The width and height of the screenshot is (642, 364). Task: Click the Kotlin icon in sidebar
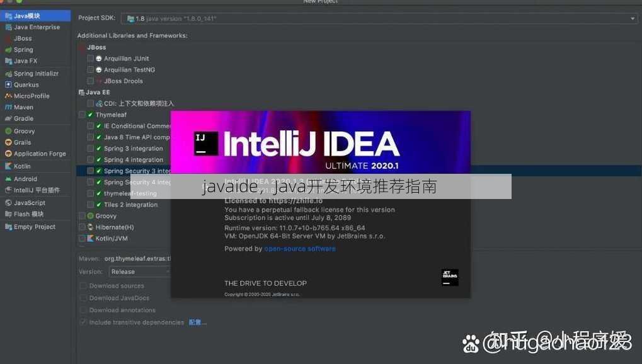click(8, 166)
